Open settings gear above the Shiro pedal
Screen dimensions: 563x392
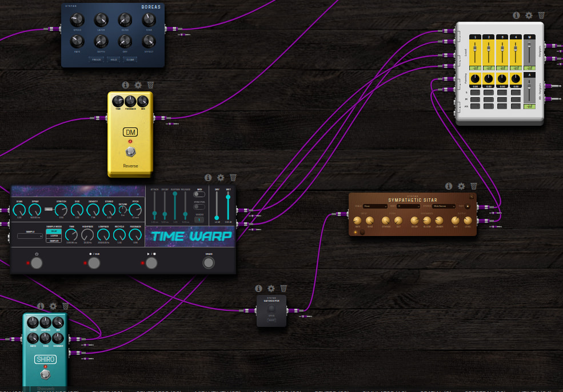coord(53,306)
